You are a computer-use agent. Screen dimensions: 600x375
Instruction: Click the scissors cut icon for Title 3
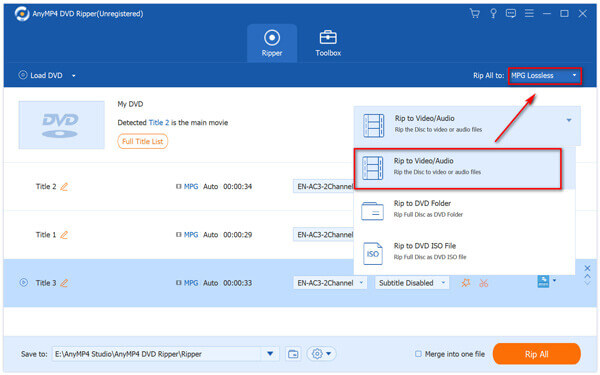[484, 283]
